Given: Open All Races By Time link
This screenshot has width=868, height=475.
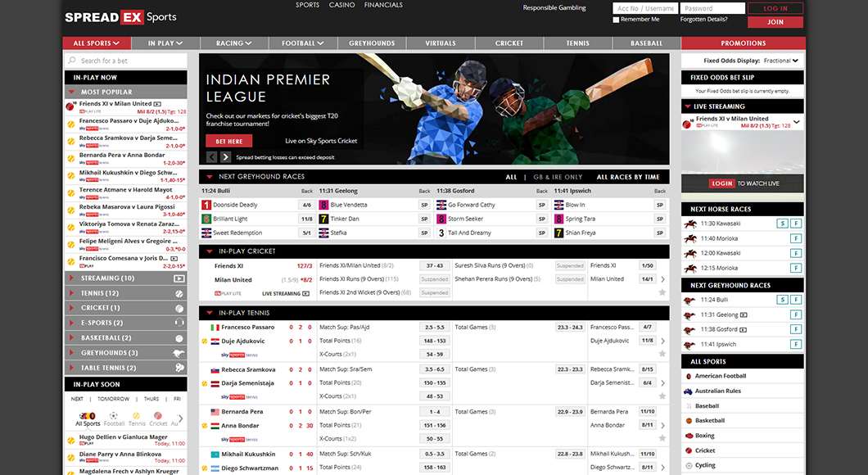Looking at the screenshot, I should [x=628, y=177].
